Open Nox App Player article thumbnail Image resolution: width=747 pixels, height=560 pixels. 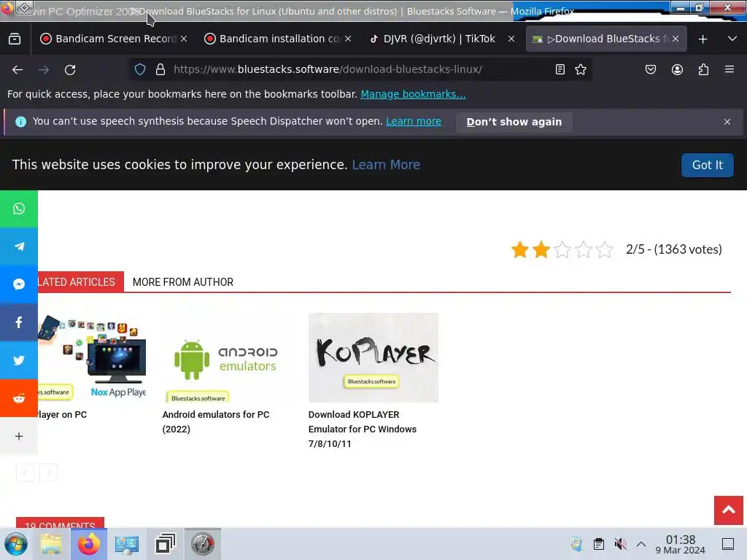pyautogui.click(x=92, y=357)
